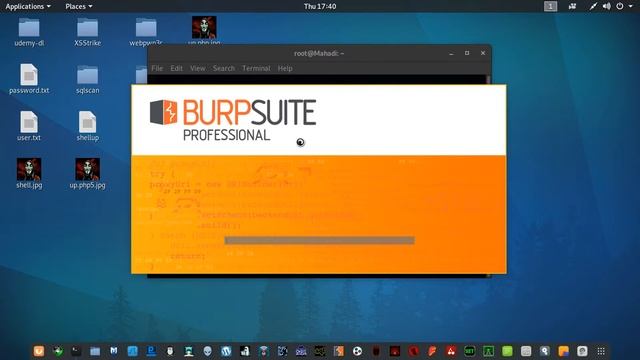Viewport: 640px width, 360px height.
Task: Select image thumbnail beside webpwn3r folder
Action: (204, 27)
